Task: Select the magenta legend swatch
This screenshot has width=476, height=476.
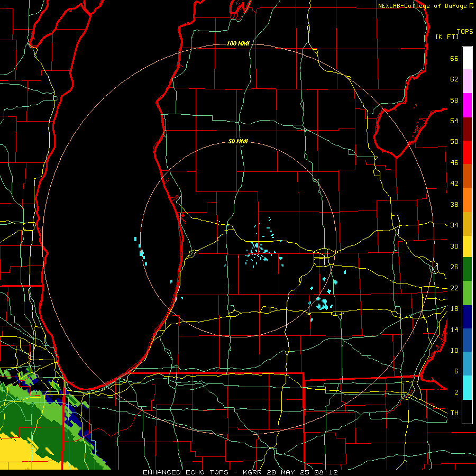Action: click(x=467, y=105)
